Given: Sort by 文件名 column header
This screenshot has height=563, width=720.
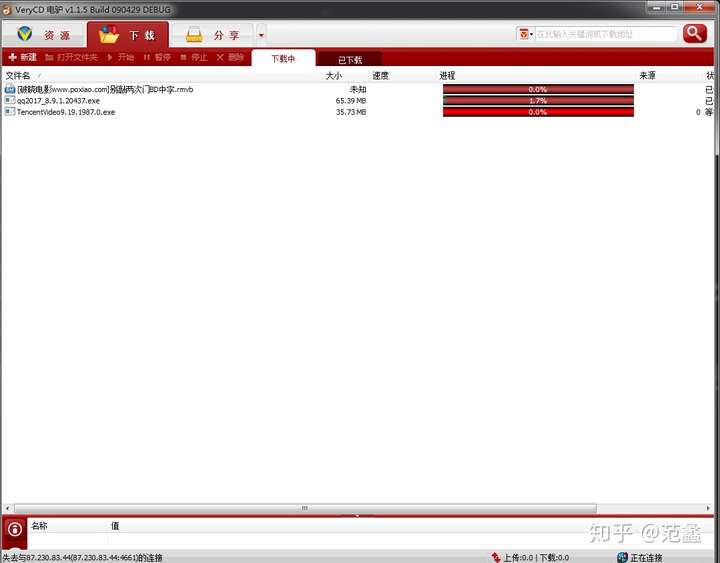Looking at the screenshot, I should (x=17, y=75).
